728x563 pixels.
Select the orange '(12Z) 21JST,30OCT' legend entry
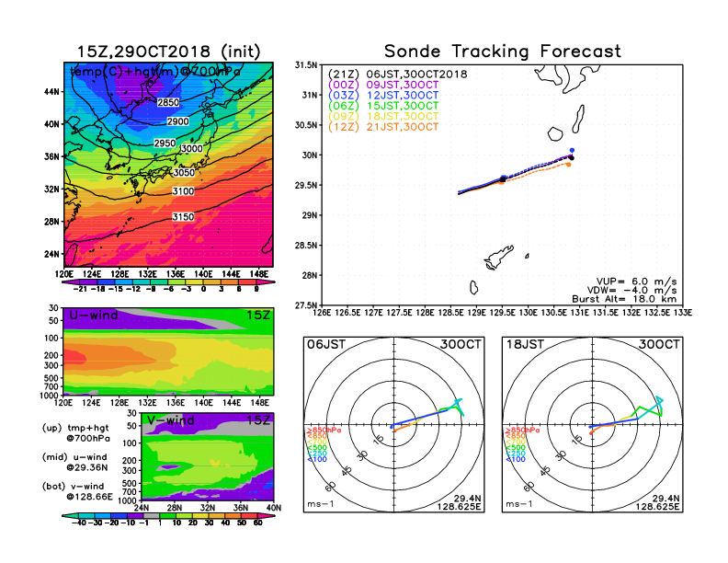coord(383,127)
